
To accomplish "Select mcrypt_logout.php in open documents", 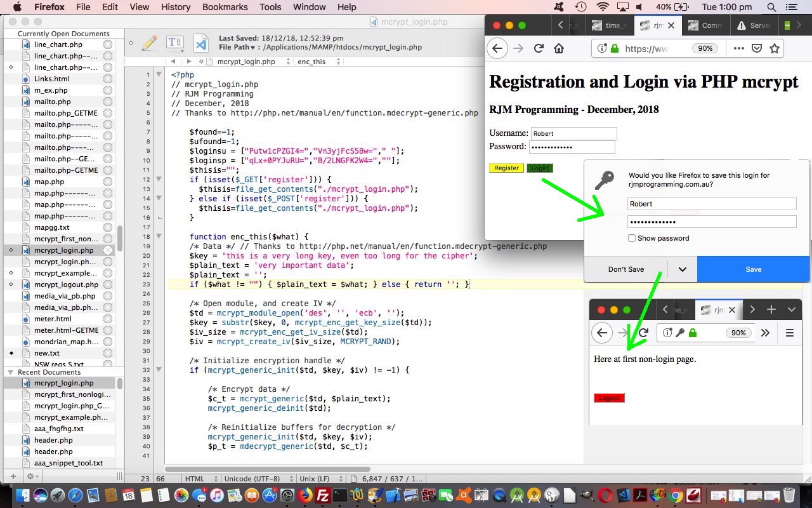I will (x=66, y=284).
